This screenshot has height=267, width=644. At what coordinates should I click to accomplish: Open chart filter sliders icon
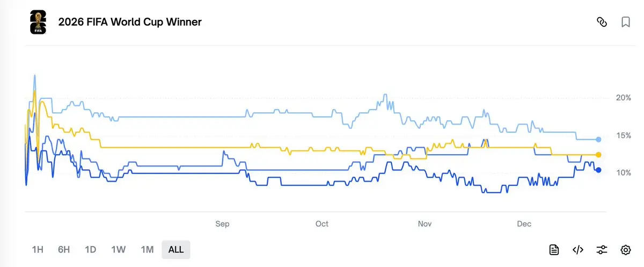pos(602,249)
